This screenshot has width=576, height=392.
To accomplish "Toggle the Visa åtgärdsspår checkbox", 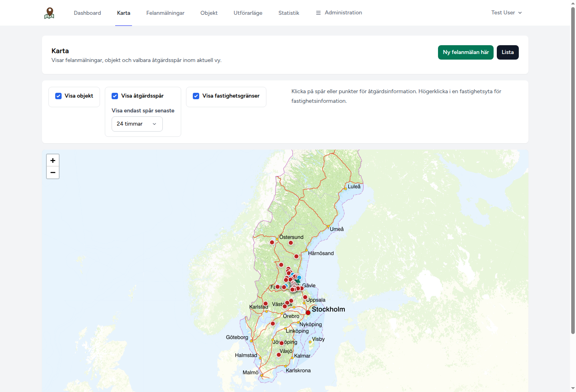I will 115,96.
